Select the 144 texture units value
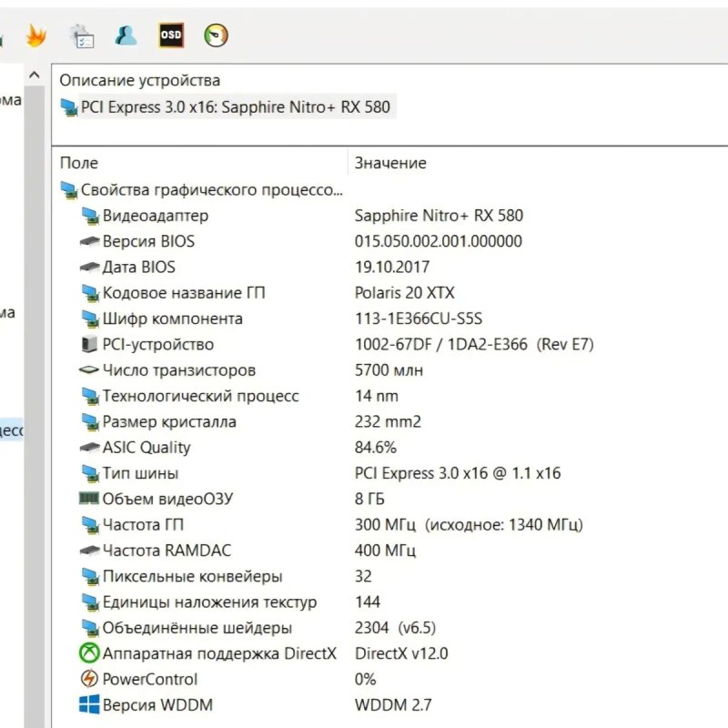728x728 pixels. [x=368, y=602]
